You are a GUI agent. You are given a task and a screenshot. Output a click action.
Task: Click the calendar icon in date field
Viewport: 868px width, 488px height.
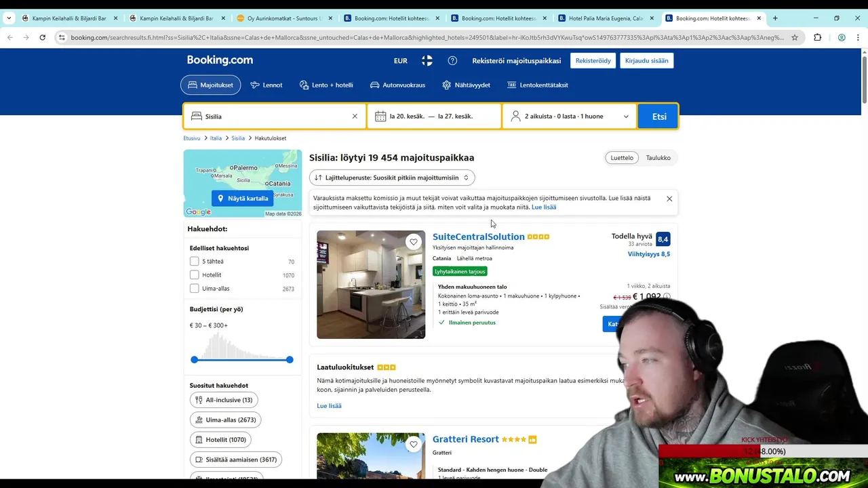tap(380, 117)
